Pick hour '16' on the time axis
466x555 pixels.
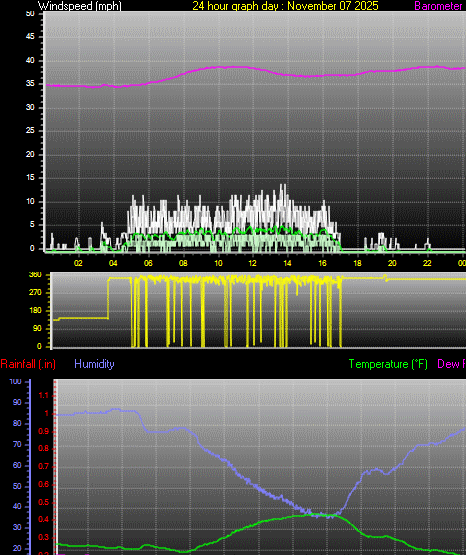pyautogui.click(x=322, y=263)
